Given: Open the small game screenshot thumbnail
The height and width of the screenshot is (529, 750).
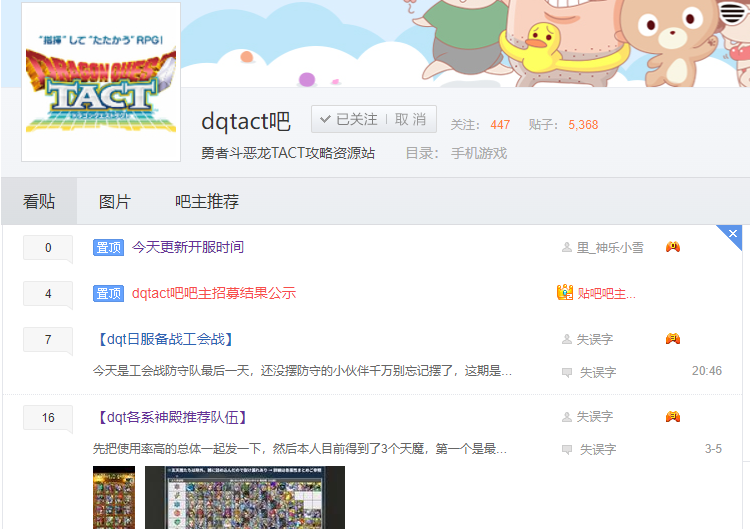Looking at the screenshot, I should coord(114,497).
